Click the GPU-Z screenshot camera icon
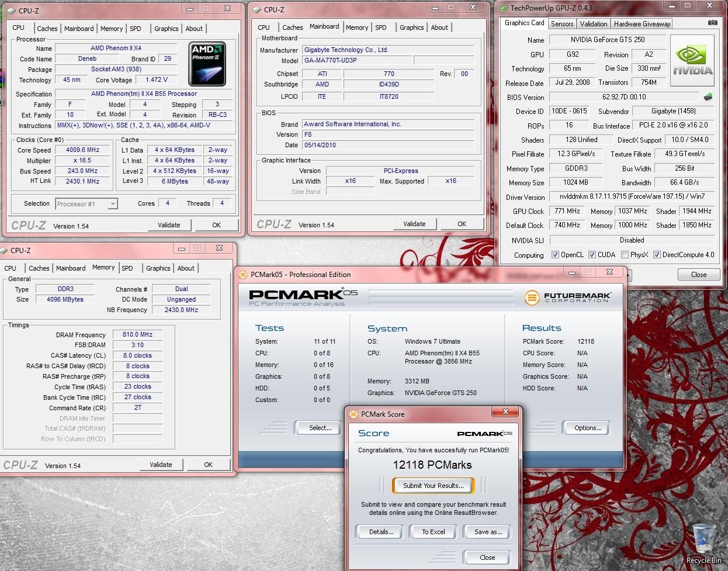The width and height of the screenshot is (728, 571). coord(712,23)
